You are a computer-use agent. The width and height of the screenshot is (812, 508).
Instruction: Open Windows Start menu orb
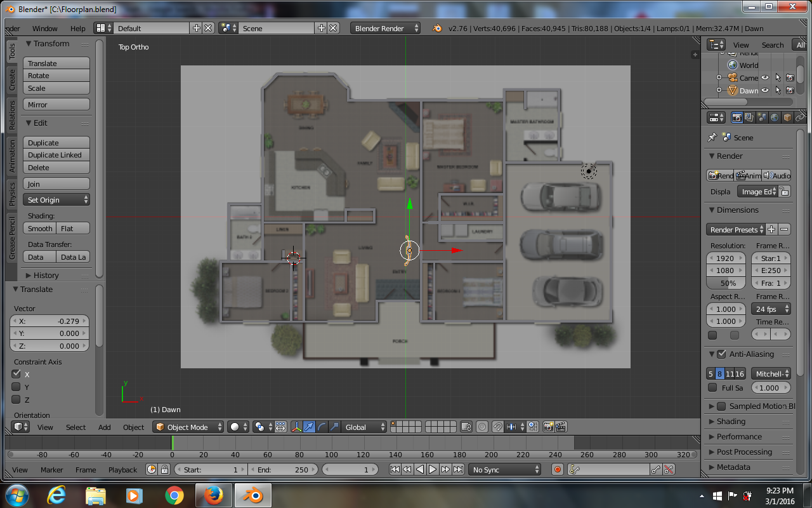click(17, 495)
